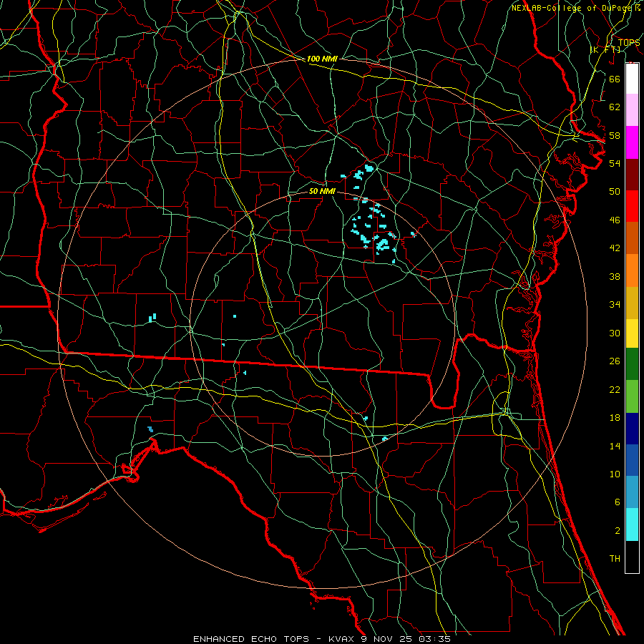The width and height of the screenshot is (644, 644).
Task: Click the '26' legend value
Action: (x=615, y=361)
